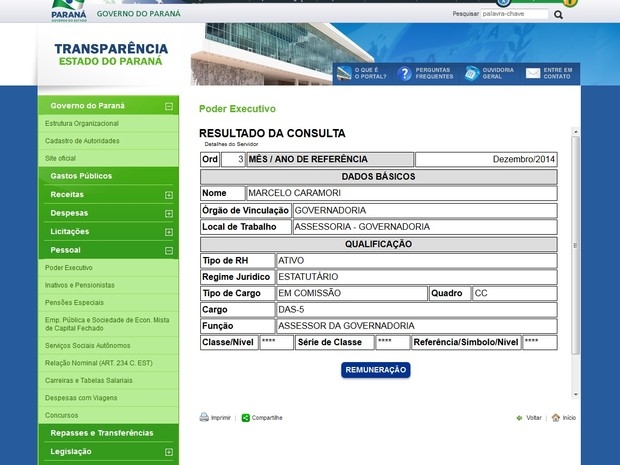This screenshot has width=620, height=465.
Task: Click the 'Dezembro/2014' reference value
Action: click(524, 159)
